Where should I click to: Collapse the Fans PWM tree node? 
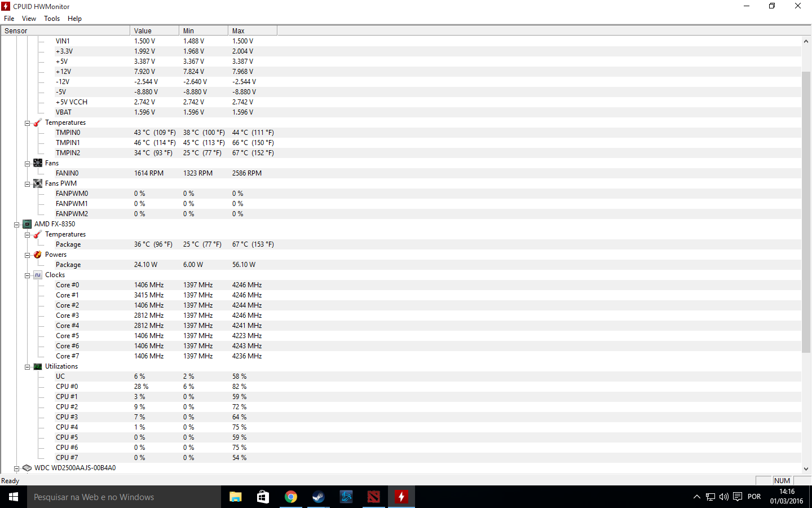(x=27, y=184)
